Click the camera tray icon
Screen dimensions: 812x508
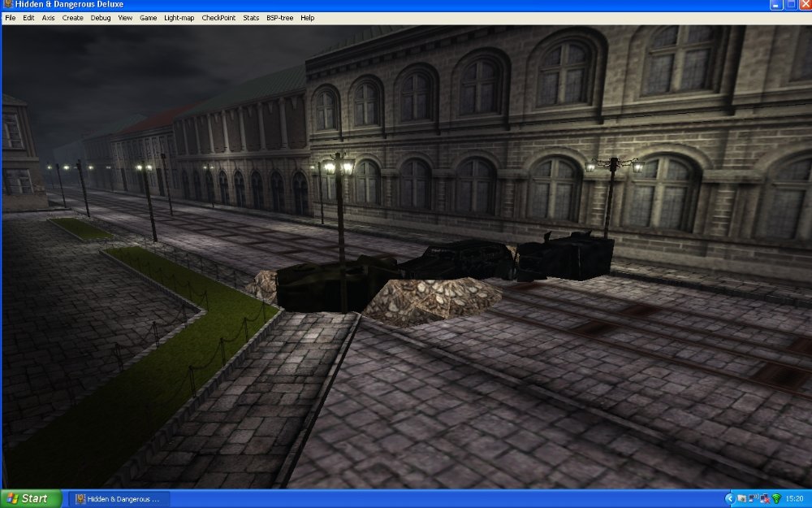coord(742,498)
